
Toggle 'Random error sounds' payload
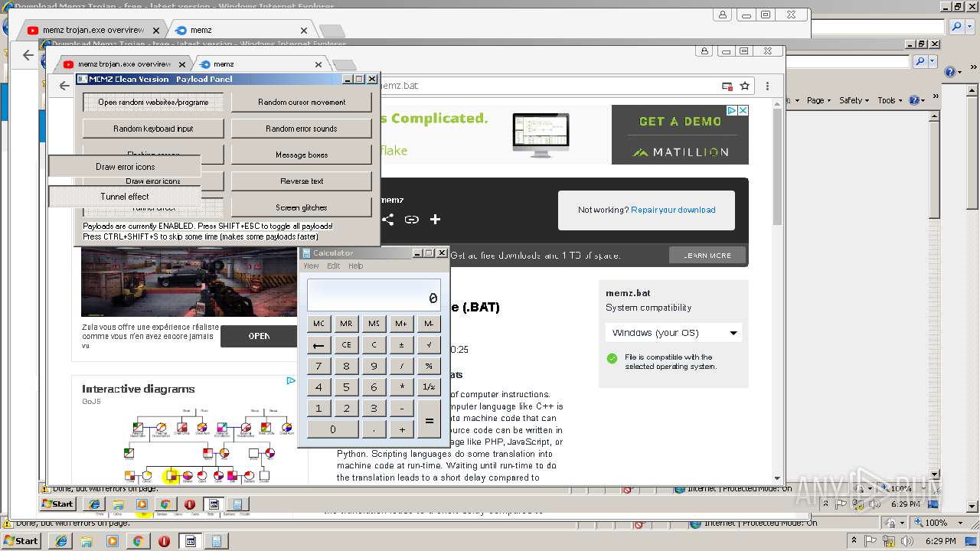(302, 129)
